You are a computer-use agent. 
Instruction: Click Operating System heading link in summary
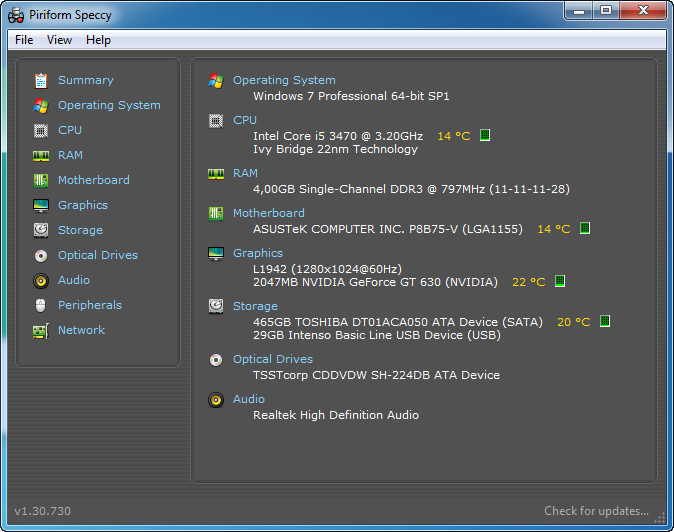pyautogui.click(x=284, y=80)
